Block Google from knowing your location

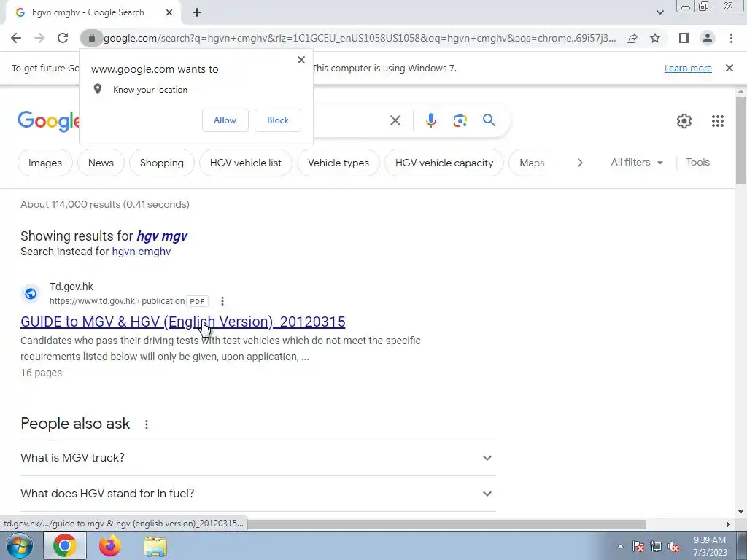[x=278, y=120]
